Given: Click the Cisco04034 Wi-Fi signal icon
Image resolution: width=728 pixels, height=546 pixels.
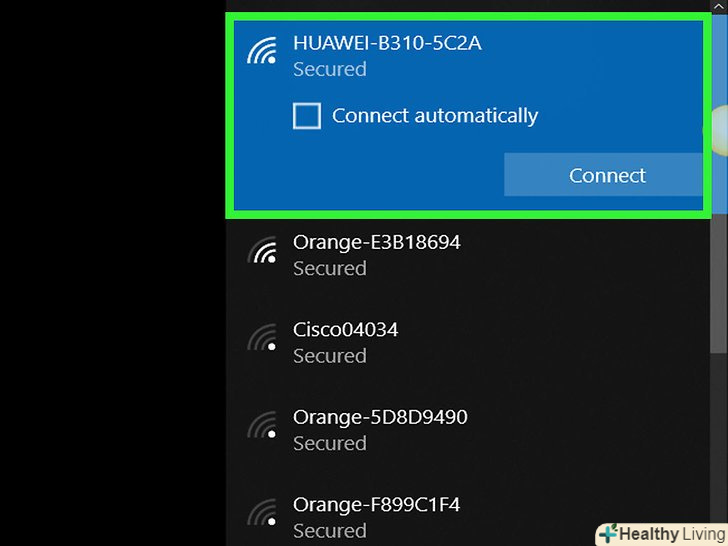Looking at the screenshot, I should click(262, 338).
